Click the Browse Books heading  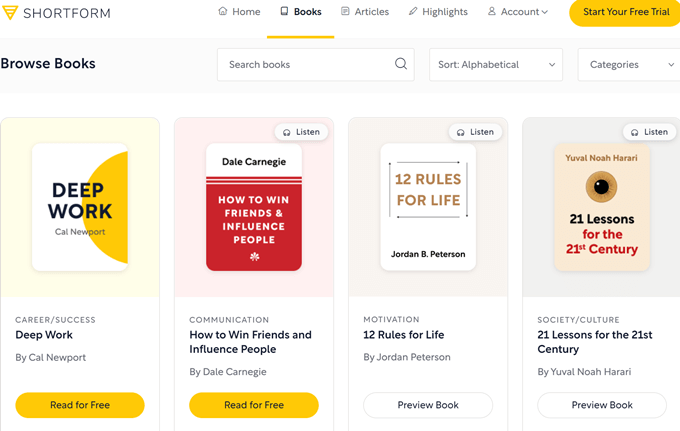click(48, 64)
